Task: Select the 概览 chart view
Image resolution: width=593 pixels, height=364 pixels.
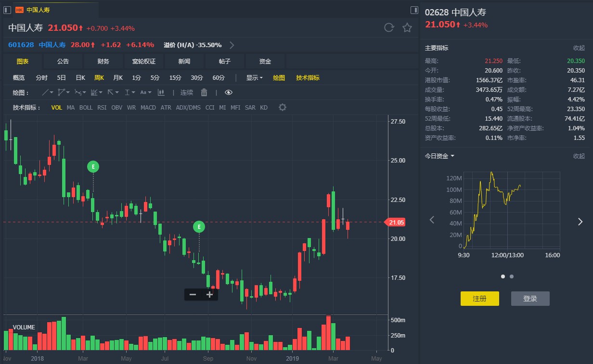Action: [19, 78]
